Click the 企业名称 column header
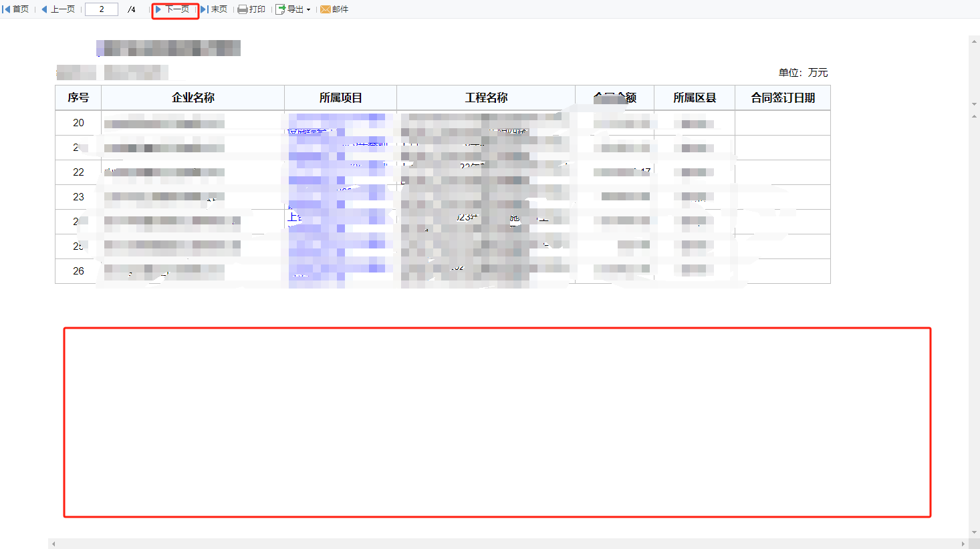This screenshot has height=549, width=980. point(193,98)
